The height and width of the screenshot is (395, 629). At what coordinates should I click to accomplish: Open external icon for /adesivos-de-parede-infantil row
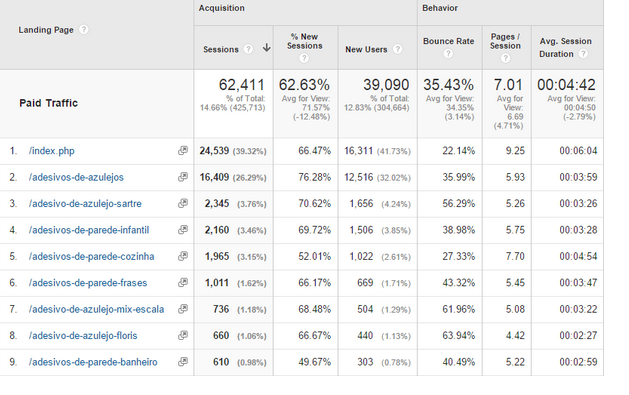183,230
